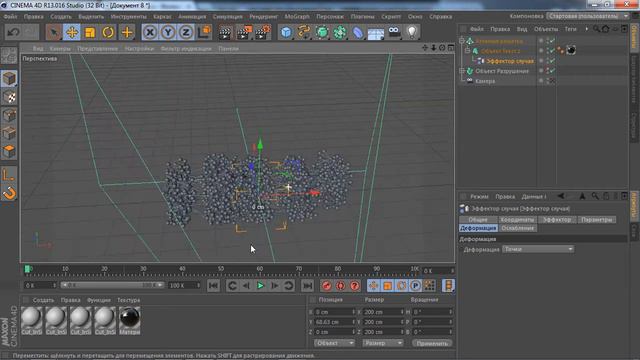Open the Создать main menu
The image size is (640, 360).
61,17
